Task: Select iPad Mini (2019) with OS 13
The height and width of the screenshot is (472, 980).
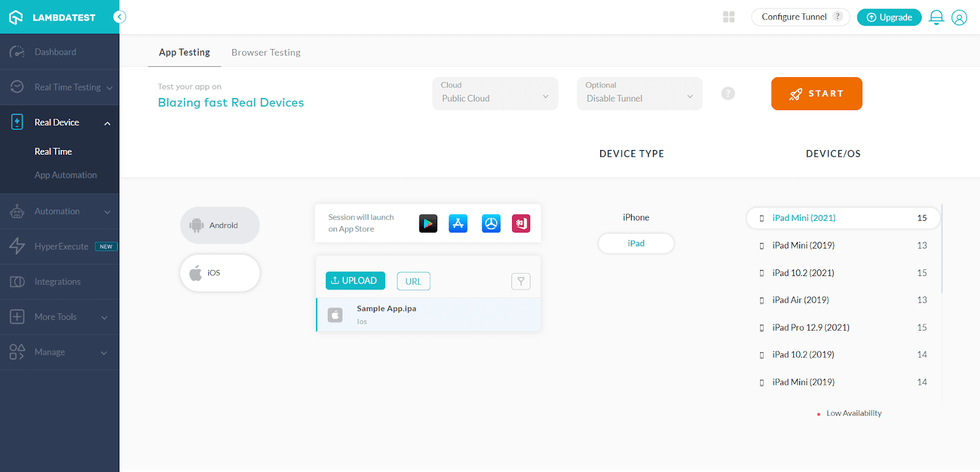Action: [843, 245]
